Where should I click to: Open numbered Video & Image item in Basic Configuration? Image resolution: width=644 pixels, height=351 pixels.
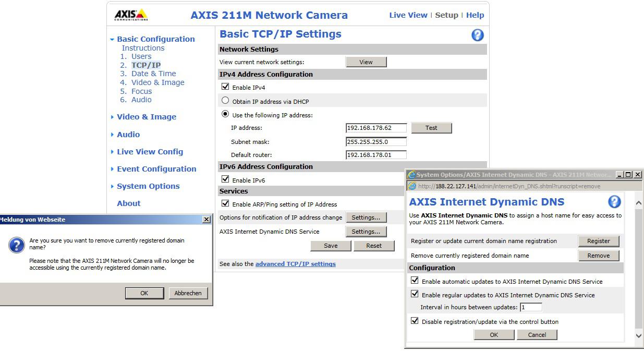click(x=157, y=82)
